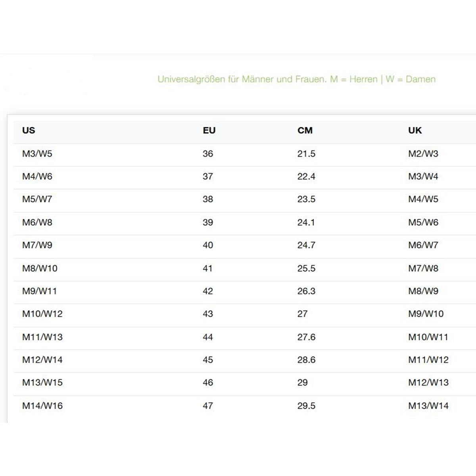Select the 23.5 CM cell
This screenshot has width=476, height=476.
point(306,199)
